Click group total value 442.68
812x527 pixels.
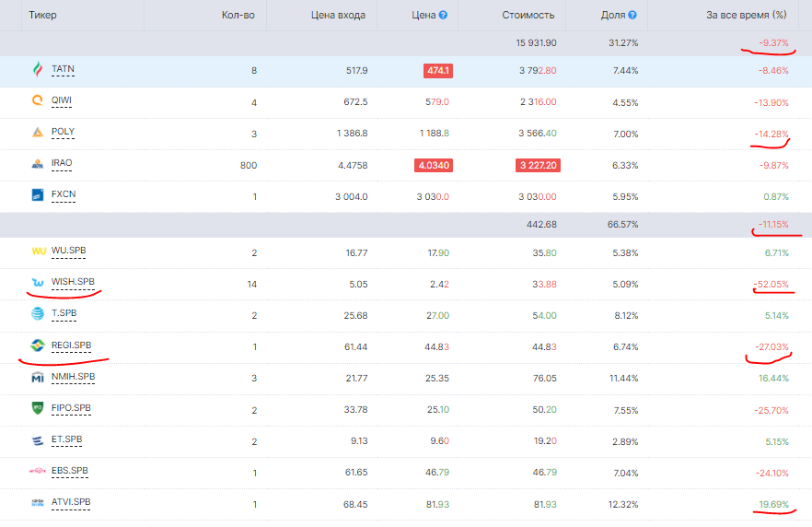point(541,225)
